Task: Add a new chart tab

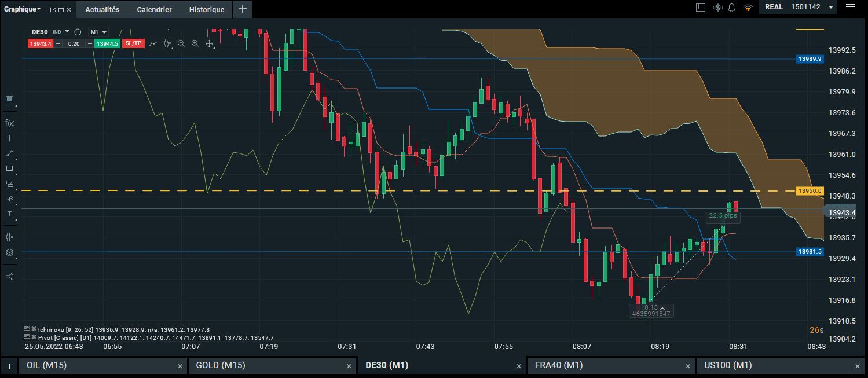Action: tap(9, 365)
